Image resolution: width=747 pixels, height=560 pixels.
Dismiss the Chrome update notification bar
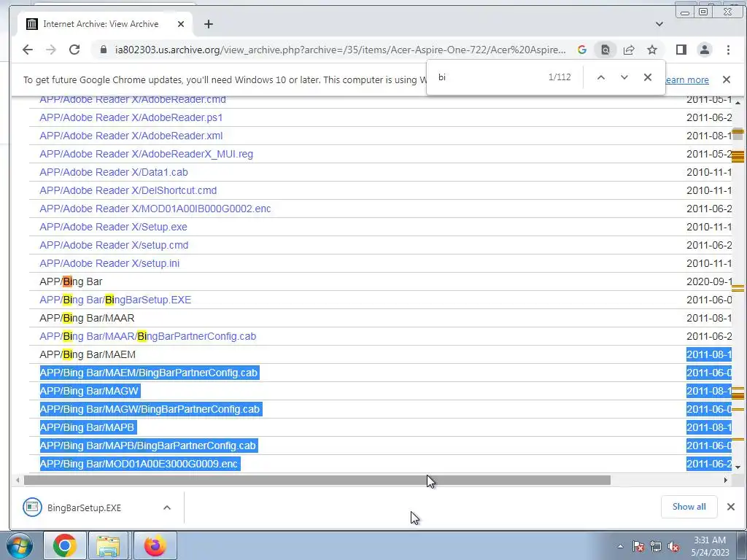point(727,79)
